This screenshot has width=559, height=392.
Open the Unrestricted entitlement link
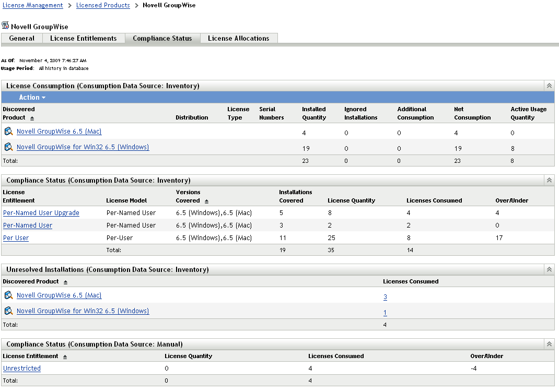click(x=22, y=369)
